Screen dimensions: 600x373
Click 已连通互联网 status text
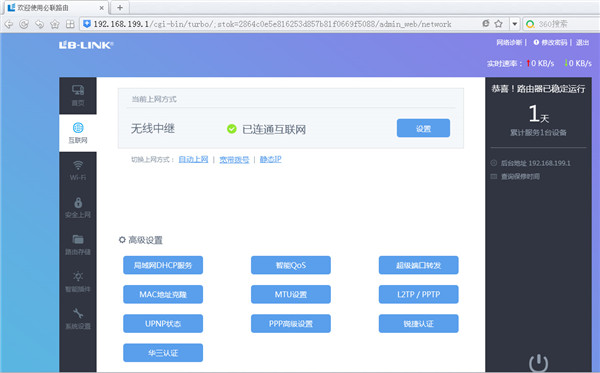click(274, 129)
